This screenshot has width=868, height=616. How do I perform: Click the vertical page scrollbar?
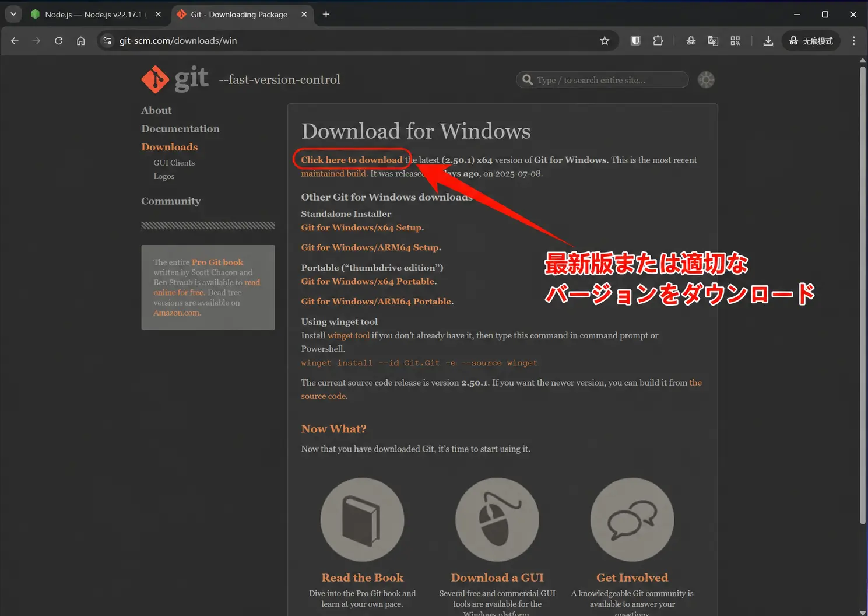(x=863, y=295)
